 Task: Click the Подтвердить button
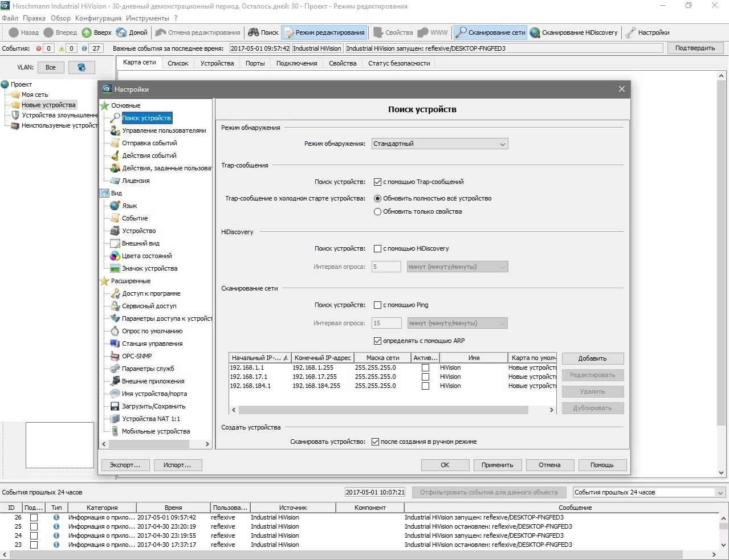[695, 48]
